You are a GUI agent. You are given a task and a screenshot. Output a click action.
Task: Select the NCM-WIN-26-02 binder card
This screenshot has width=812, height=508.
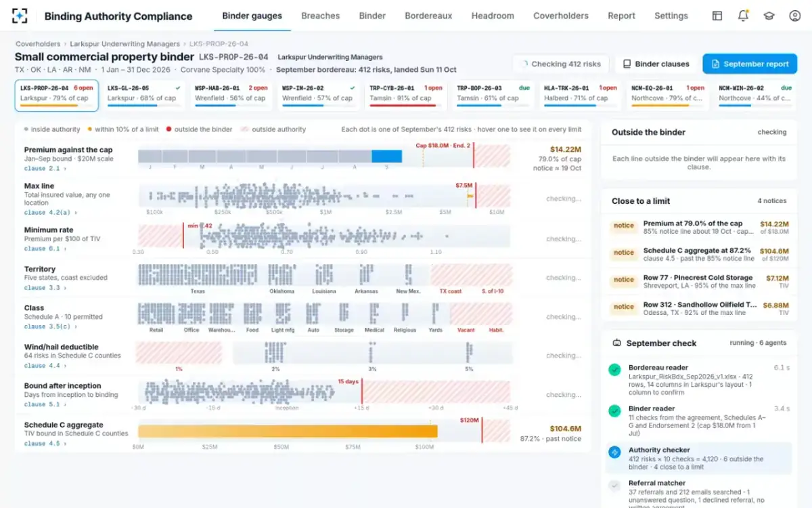(x=755, y=95)
